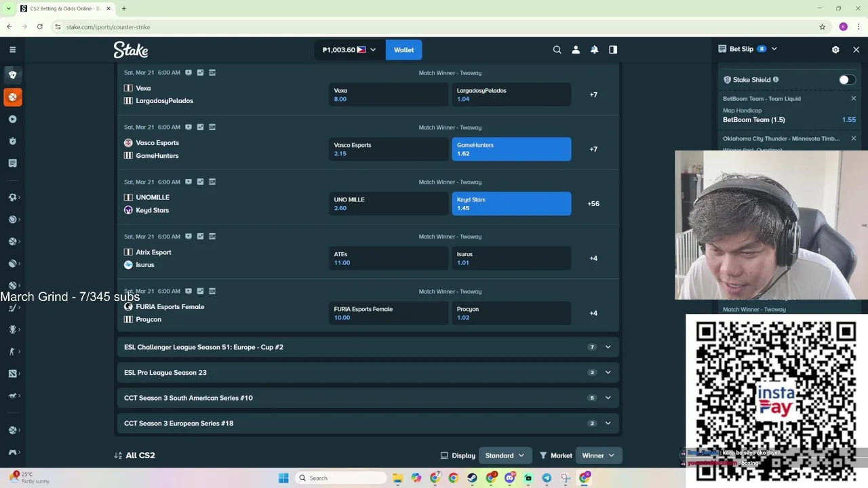868x488 pixels.
Task: Open +56 more markets for UNOMILLE match
Action: pyautogui.click(x=593, y=203)
